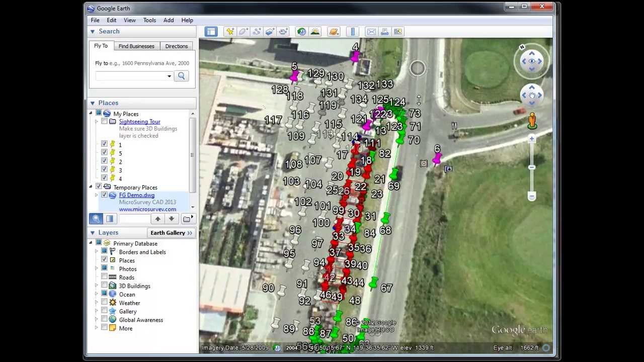Viewport: 644px width, 362px height.
Task: Expand the Gallery layer node
Action: click(x=97, y=311)
